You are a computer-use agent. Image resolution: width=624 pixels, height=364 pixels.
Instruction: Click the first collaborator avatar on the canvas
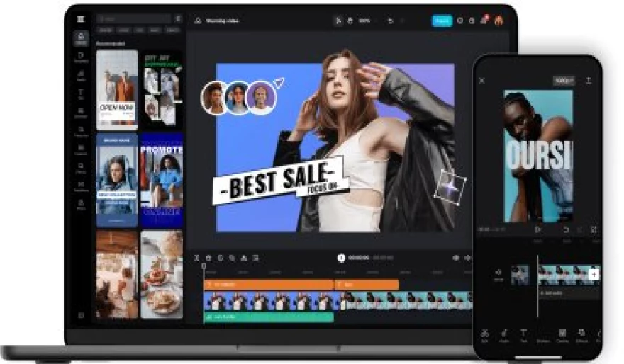click(x=214, y=97)
